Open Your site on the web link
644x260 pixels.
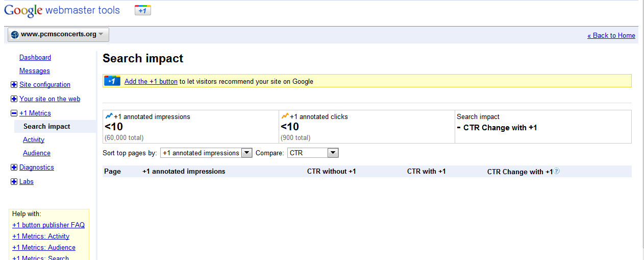point(49,99)
